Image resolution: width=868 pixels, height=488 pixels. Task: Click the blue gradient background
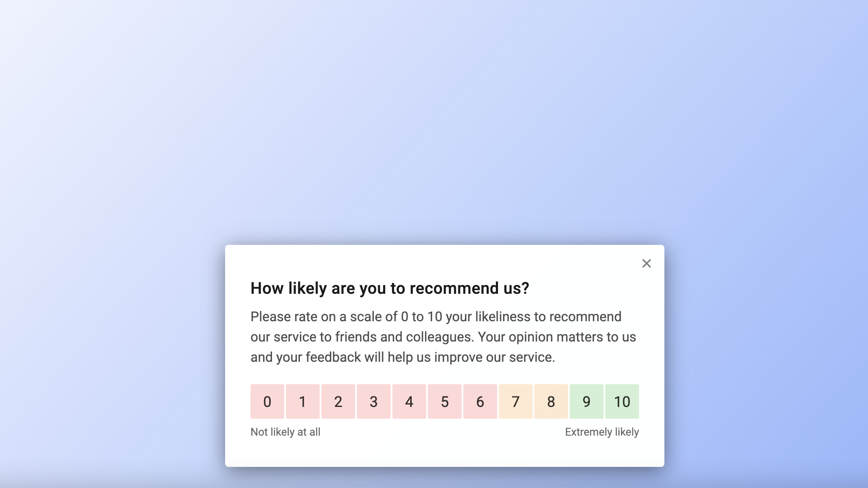127,127
